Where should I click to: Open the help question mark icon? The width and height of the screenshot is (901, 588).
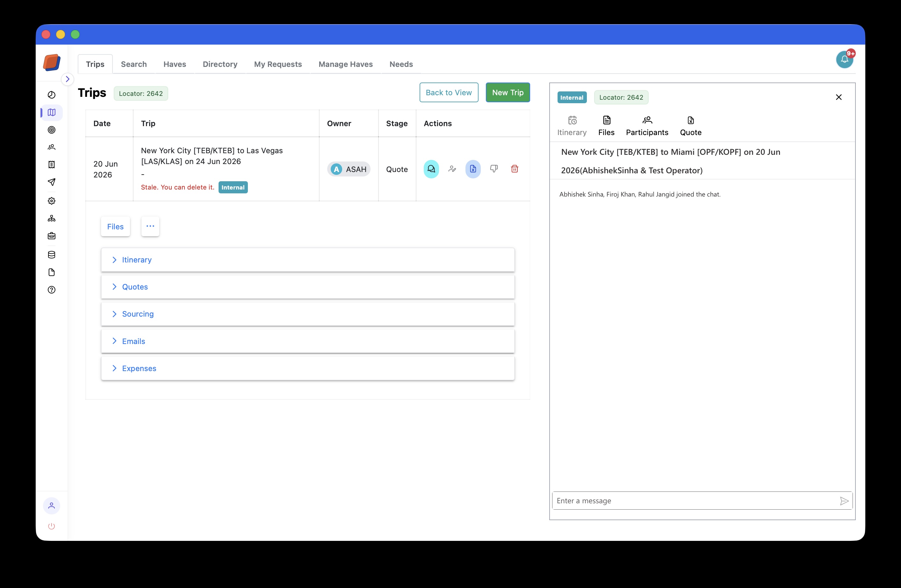[x=52, y=290]
